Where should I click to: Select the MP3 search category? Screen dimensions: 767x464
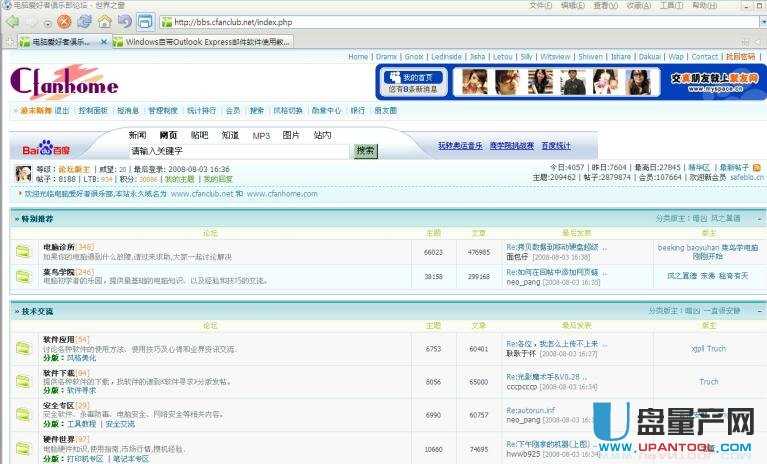(261, 135)
